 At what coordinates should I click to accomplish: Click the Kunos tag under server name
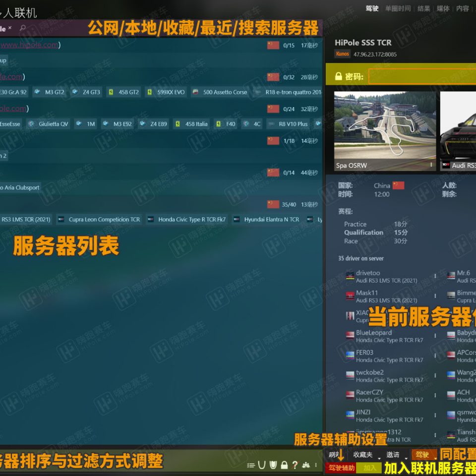[342, 54]
